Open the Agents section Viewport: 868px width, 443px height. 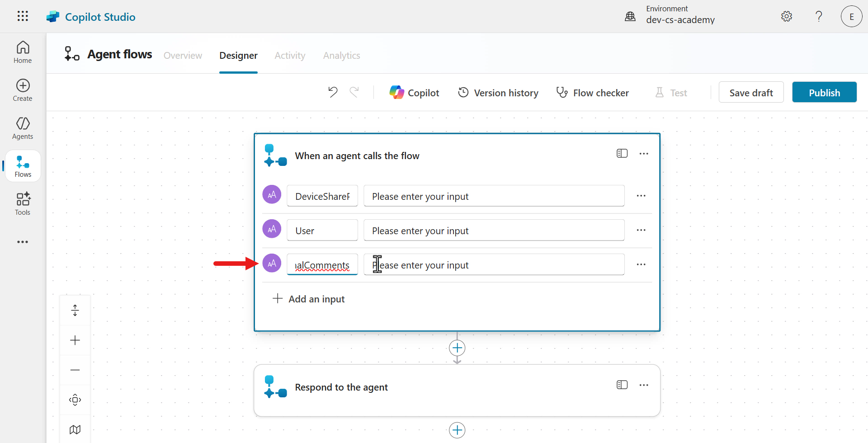coord(22,128)
